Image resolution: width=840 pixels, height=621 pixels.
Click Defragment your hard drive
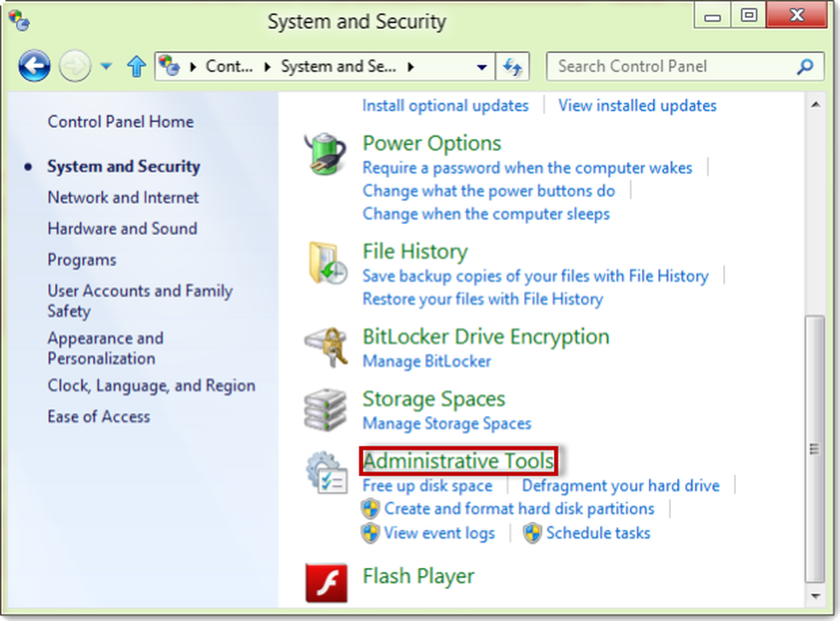click(621, 485)
